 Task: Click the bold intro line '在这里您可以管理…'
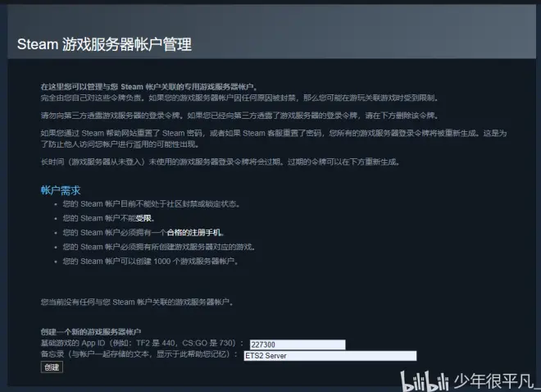(149, 87)
